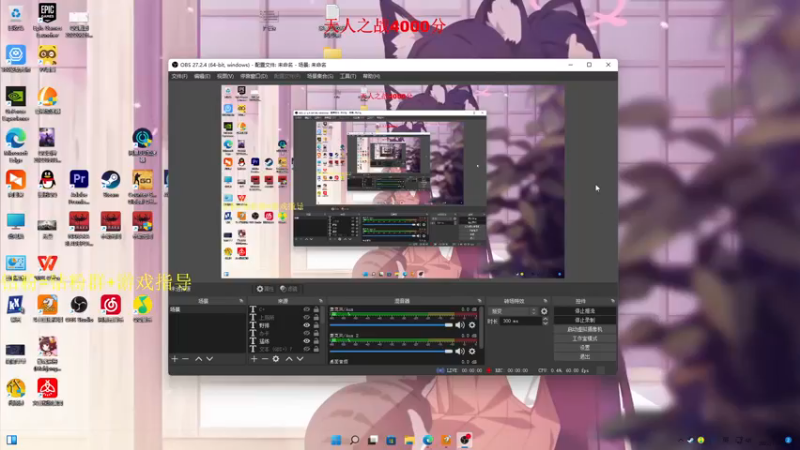
Task: Select the NVIDIA GeForce Experience desktop icon
Action: [x=16, y=104]
